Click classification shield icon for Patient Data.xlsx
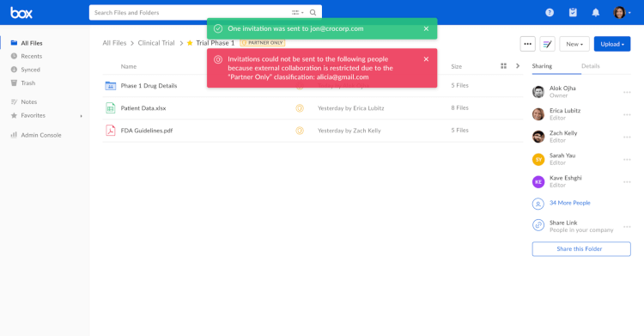Image resolution: width=644 pixels, height=336 pixels. click(300, 108)
